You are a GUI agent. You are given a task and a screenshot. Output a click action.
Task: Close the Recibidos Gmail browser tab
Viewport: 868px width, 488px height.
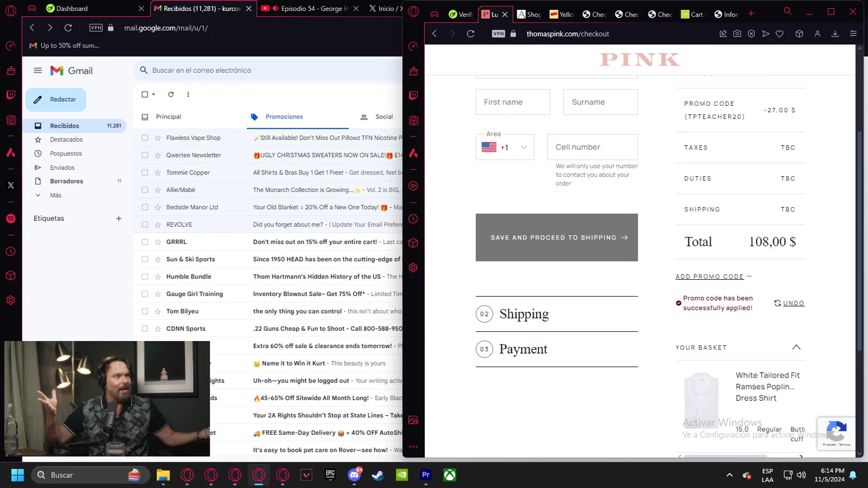click(x=249, y=8)
